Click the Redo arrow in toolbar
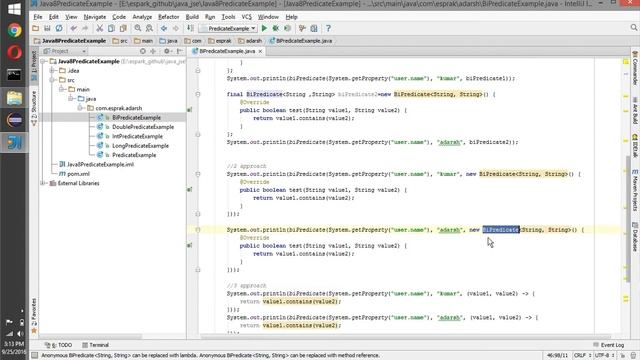 pyautogui.click(x=85, y=28)
